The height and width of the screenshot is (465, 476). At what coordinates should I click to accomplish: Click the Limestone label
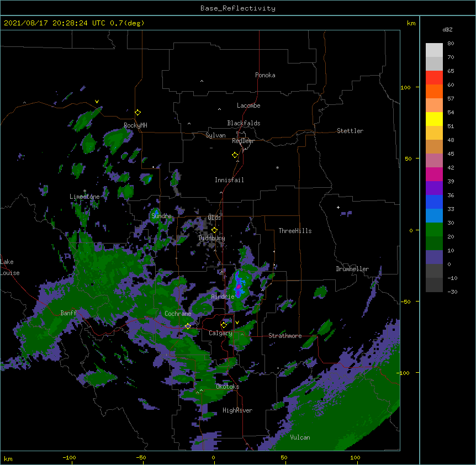(x=84, y=197)
